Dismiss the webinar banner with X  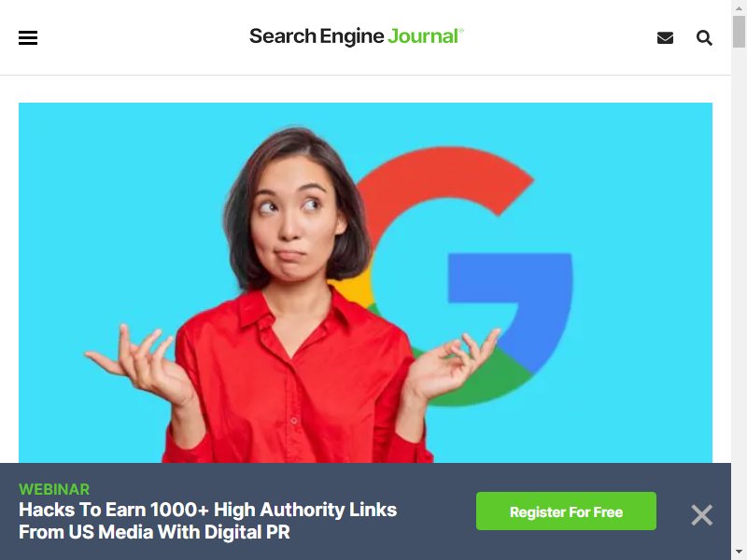tap(702, 515)
